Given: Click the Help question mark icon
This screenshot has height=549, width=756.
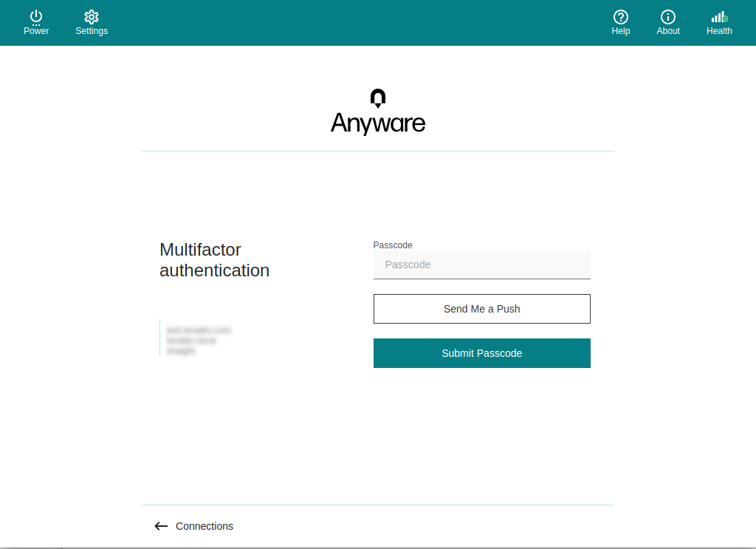Looking at the screenshot, I should 620,17.
